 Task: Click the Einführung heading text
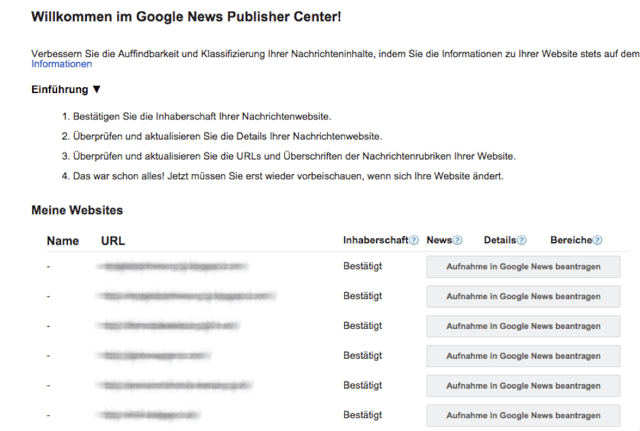click(60, 89)
